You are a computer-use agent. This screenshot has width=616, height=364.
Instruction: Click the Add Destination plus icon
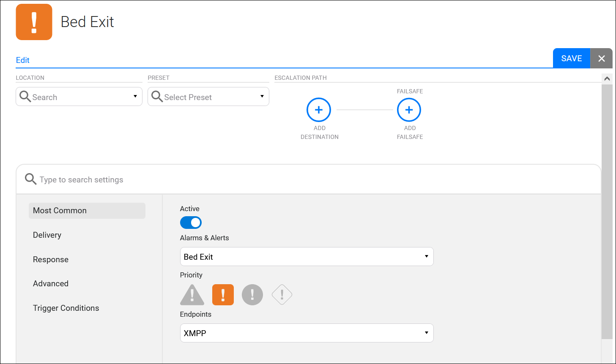tap(319, 110)
